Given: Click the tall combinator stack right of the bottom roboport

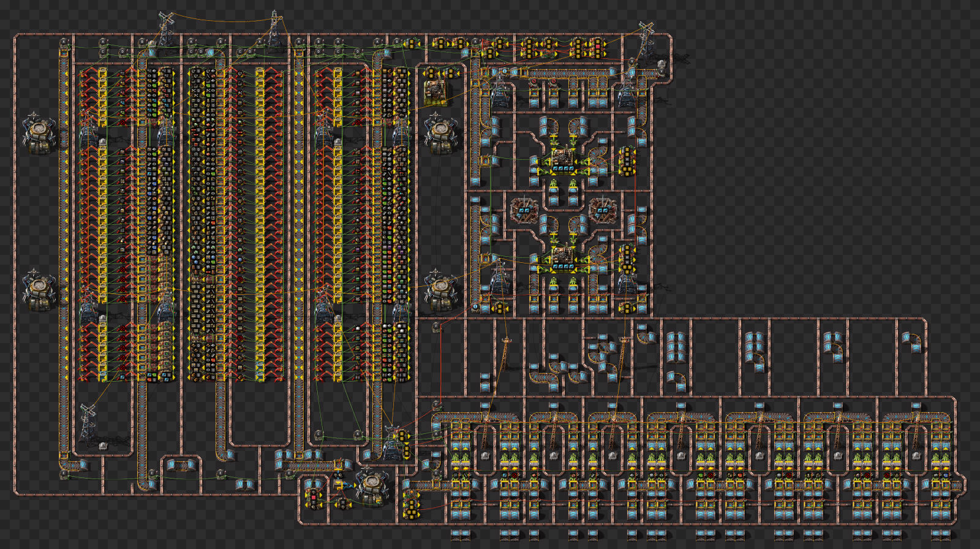Looking at the screenshot, I should (411, 505).
